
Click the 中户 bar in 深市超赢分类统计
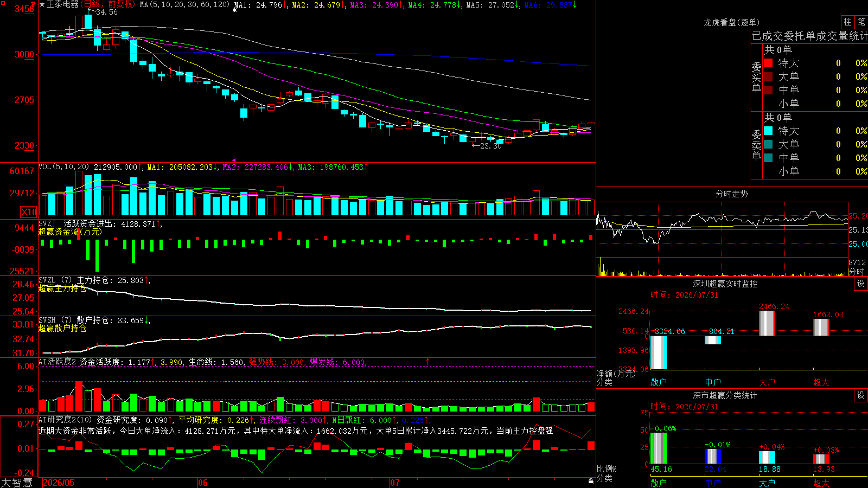[713, 456]
